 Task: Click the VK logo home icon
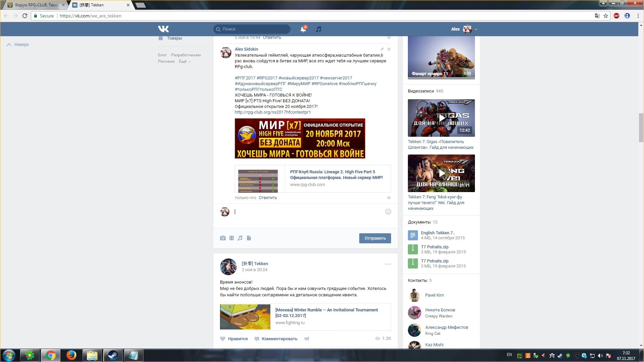pyautogui.click(x=163, y=29)
